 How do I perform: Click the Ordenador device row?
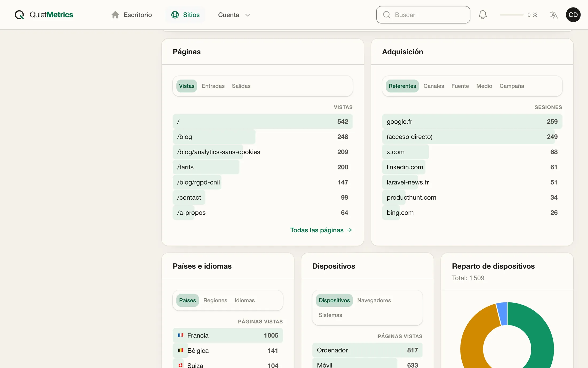pos(367,350)
